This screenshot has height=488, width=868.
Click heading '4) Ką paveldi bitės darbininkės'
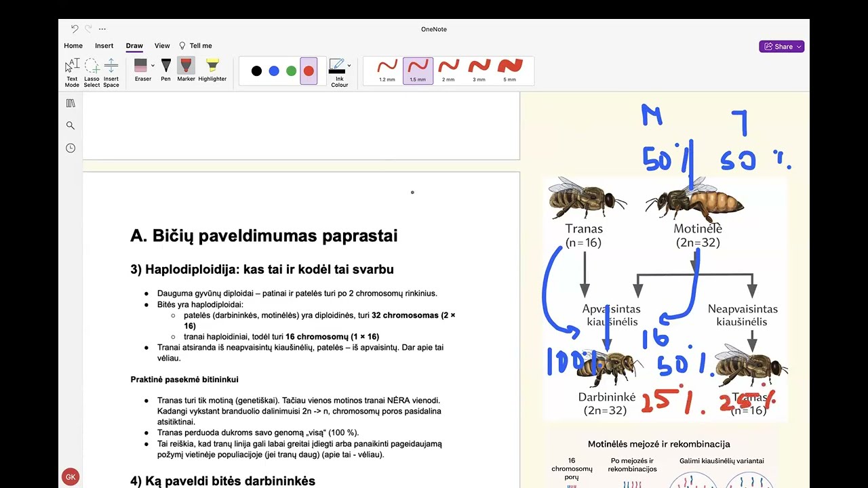pos(222,481)
